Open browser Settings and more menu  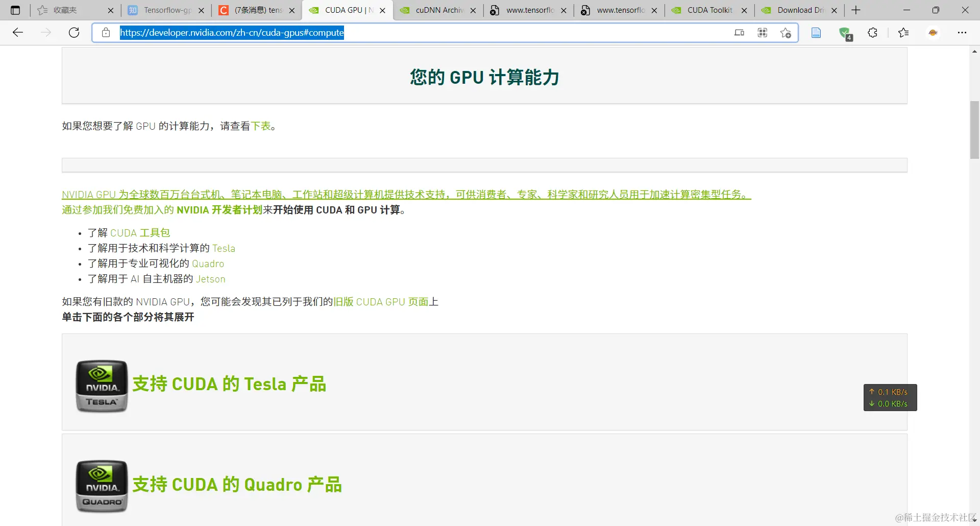(962, 33)
